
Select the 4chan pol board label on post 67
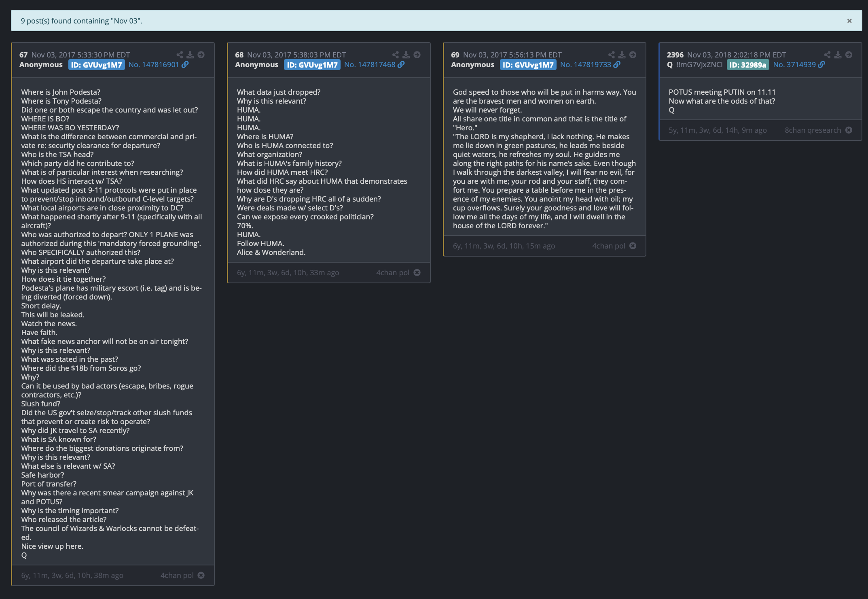click(177, 575)
